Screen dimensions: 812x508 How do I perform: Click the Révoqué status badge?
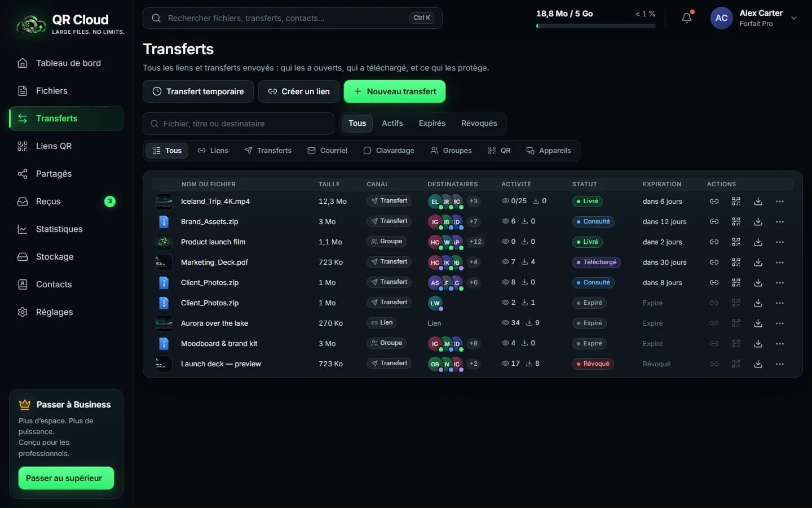(593, 364)
